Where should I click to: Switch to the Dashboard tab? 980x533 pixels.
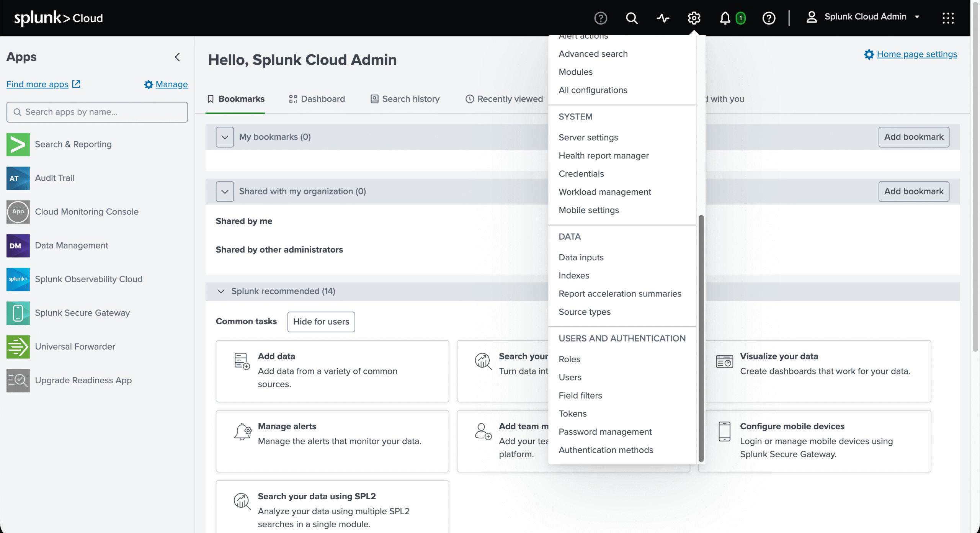pos(317,99)
